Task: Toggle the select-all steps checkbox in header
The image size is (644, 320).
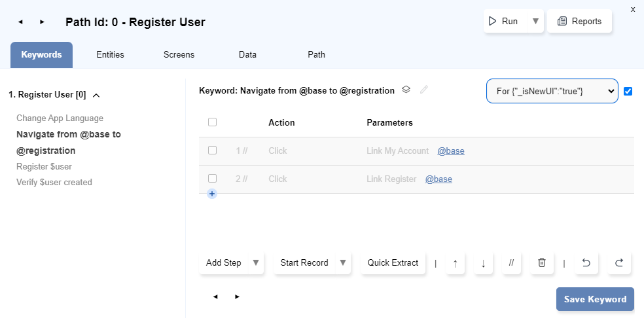Action: 212,122
